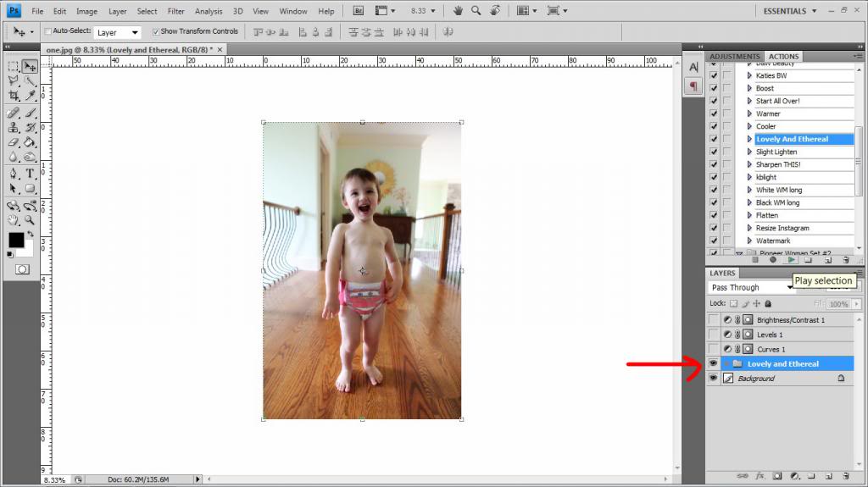The height and width of the screenshot is (487, 868).
Task: Open the Fill opacity arrow flyout
Action: [857, 304]
